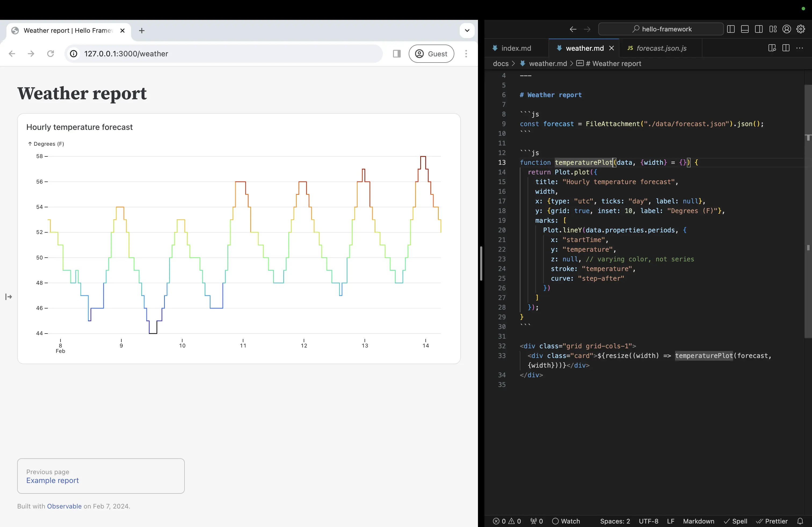Viewport: 812px width, 527px height.
Task: Open Customize Layout icon in VS Code
Action: coord(773,29)
